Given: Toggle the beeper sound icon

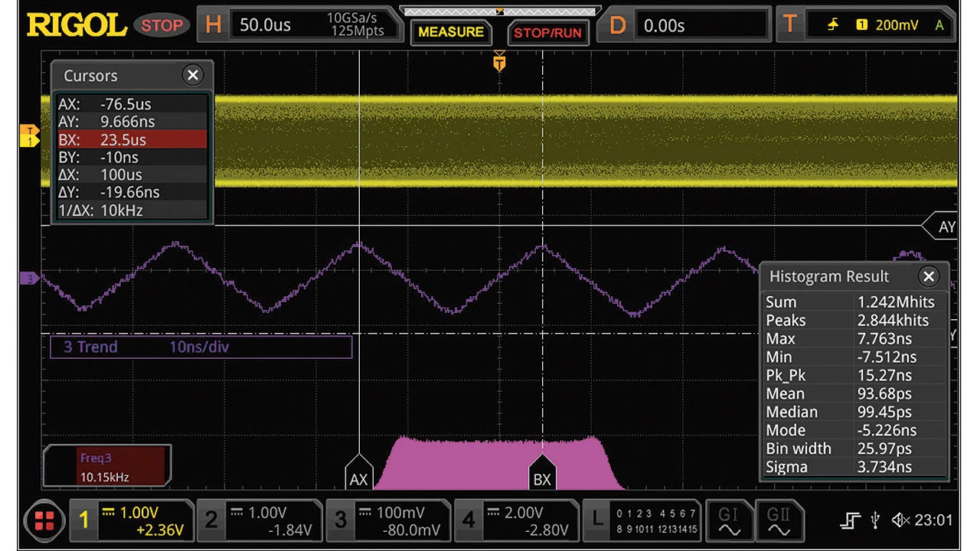Looking at the screenshot, I should click(x=900, y=521).
